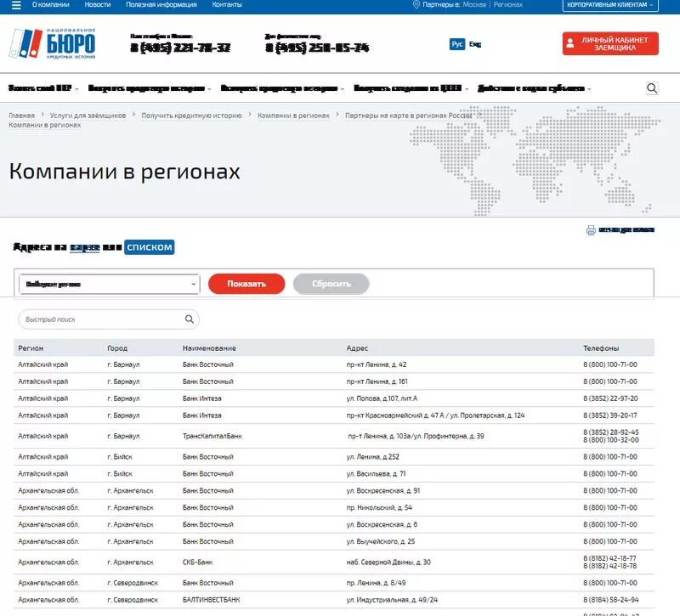680x616 pixels.
Task: Go to Главная breadcrumb
Action: point(22,116)
